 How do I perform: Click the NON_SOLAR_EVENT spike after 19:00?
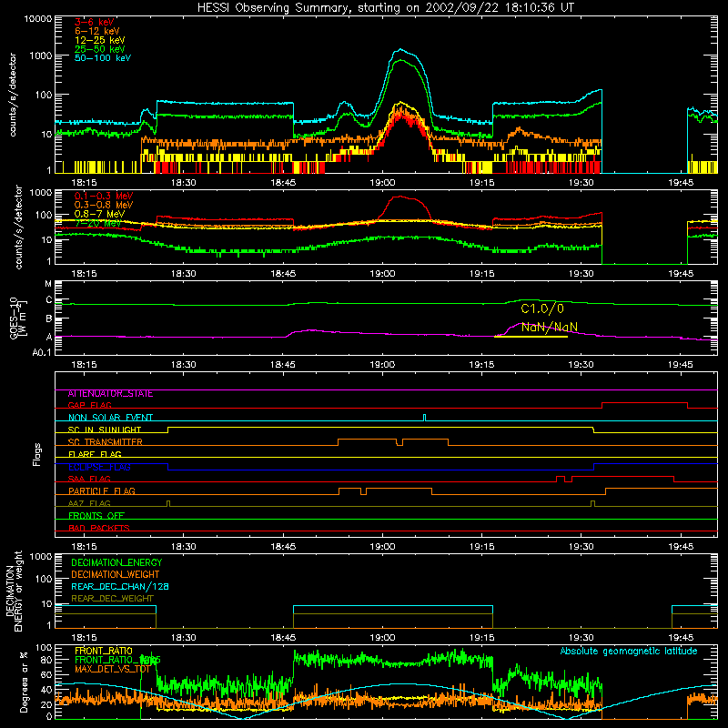pos(424,418)
